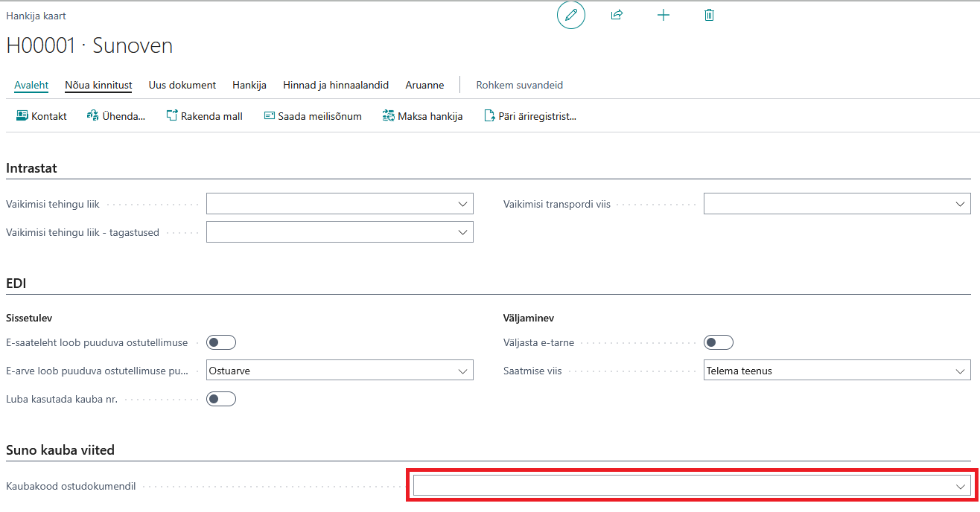Click Maksa hankija action

pos(423,116)
